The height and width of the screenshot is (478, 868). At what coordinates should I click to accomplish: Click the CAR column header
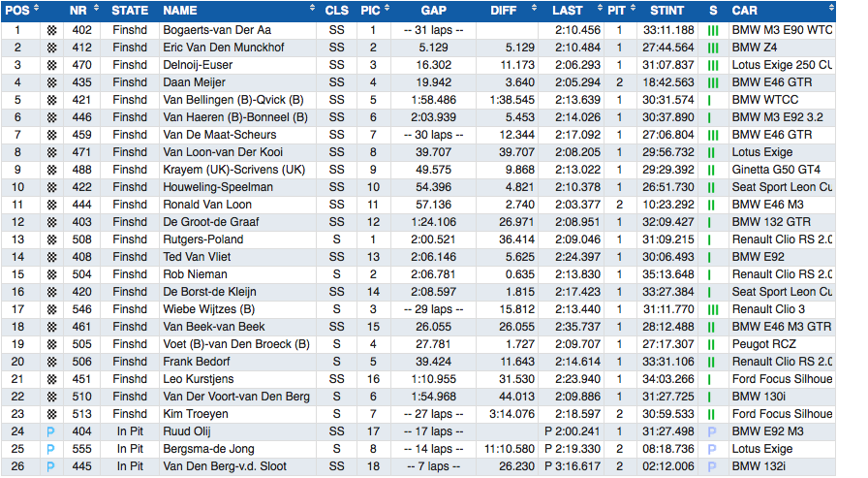pyautogui.click(x=746, y=10)
